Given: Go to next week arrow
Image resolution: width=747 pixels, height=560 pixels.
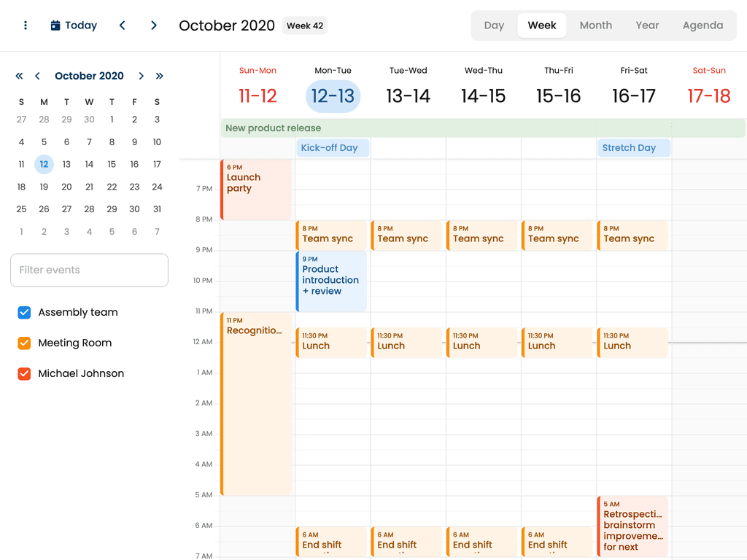Looking at the screenshot, I should tap(153, 26).
